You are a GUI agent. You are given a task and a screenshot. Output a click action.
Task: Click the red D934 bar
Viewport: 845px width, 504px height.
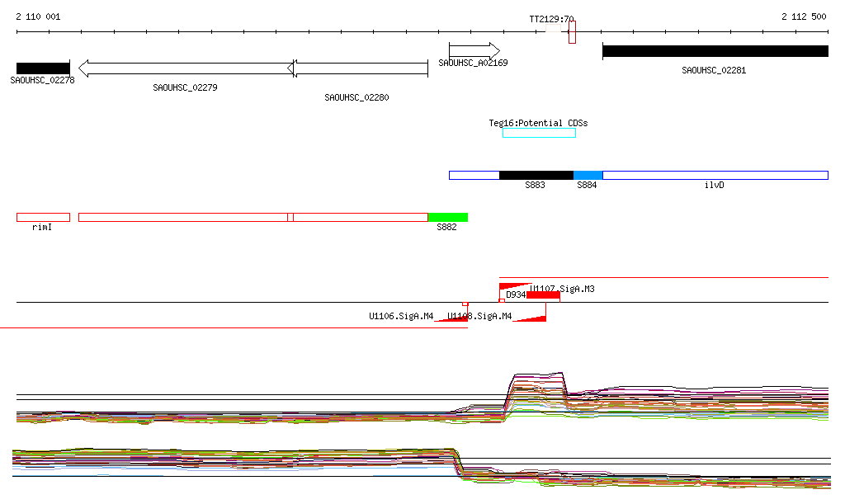pyautogui.click(x=543, y=295)
